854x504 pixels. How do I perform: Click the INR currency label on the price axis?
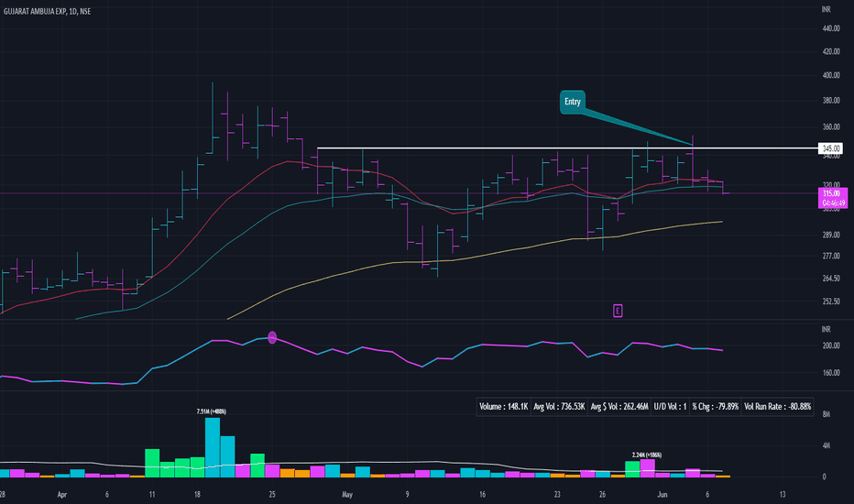[826, 9]
